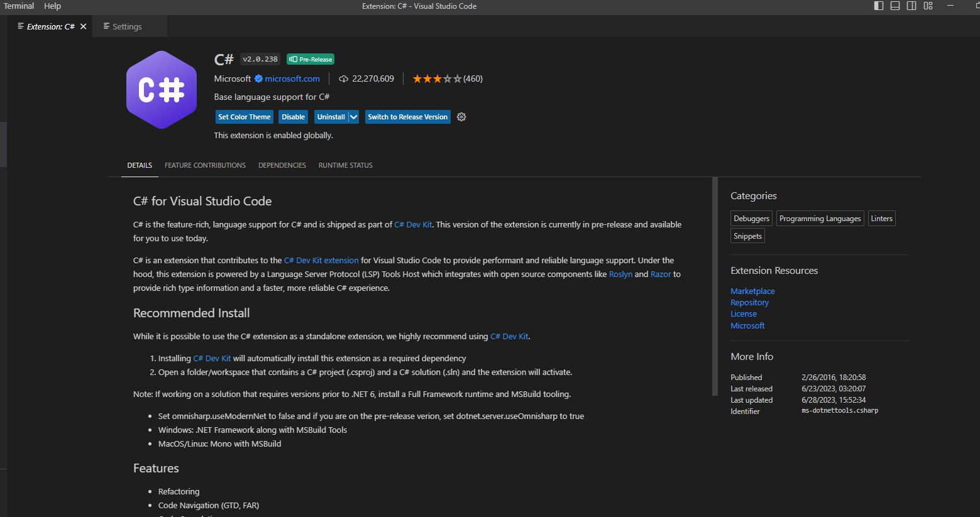The image size is (980, 517).
Task: Open the microsoft.com publisher link
Action: click(292, 79)
